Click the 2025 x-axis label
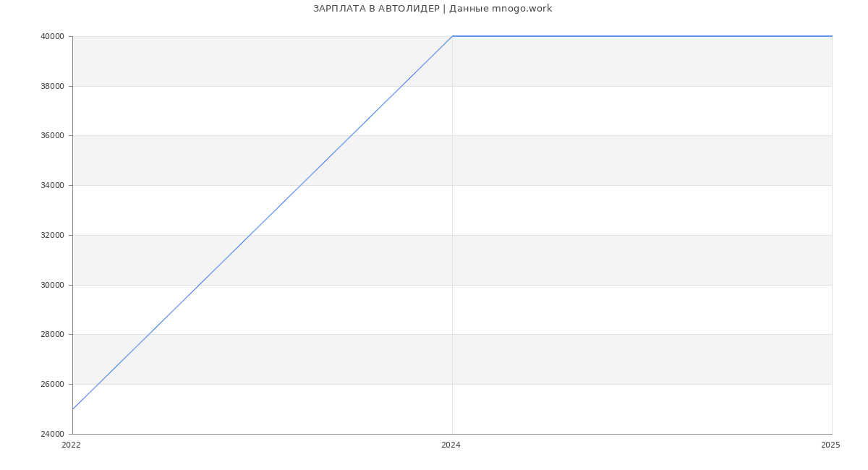868x470 pixels. [x=830, y=445]
